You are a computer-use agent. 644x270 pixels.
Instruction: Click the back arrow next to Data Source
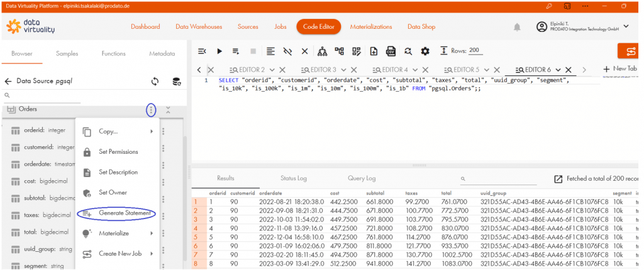click(x=8, y=81)
